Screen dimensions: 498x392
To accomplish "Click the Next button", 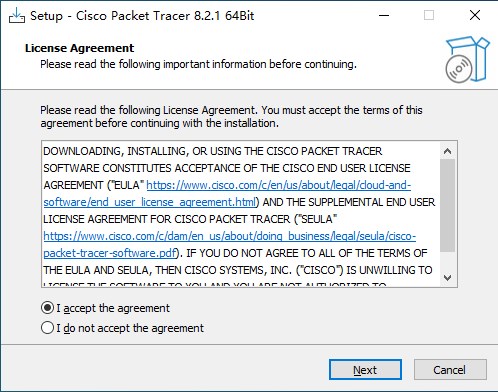I will [365, 370].
